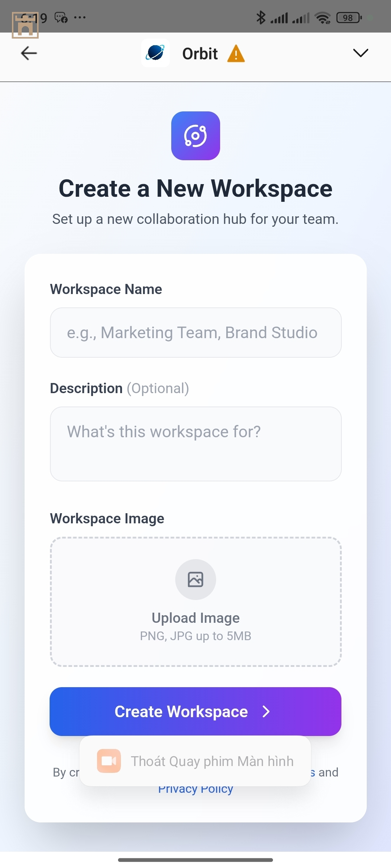Tap the bottom home gesture bar
Screen dimensions: 391x868
(195, 860)
